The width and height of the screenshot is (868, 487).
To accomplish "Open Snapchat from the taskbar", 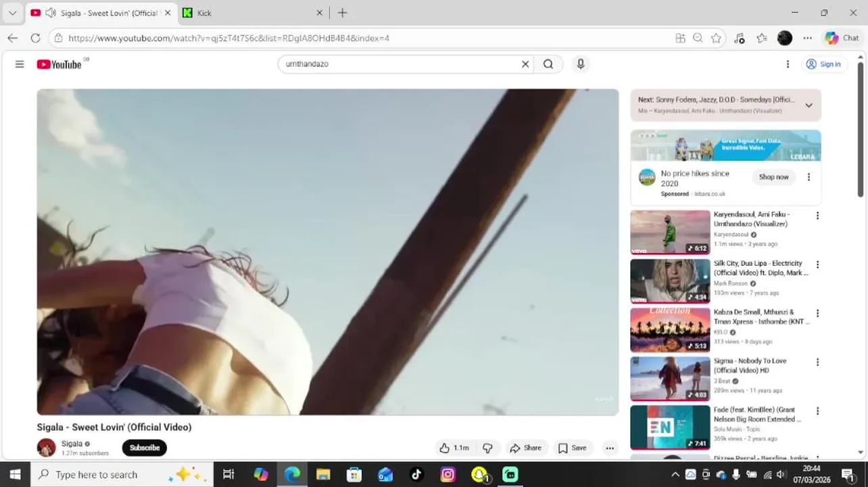I will coord(479,474).
